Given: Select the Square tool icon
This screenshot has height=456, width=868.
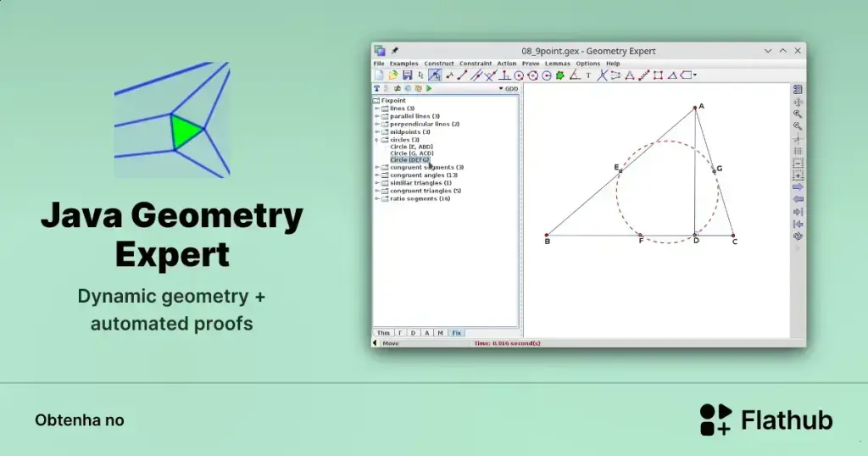Looking at the screenshot, I should click(x=658, y=75).
